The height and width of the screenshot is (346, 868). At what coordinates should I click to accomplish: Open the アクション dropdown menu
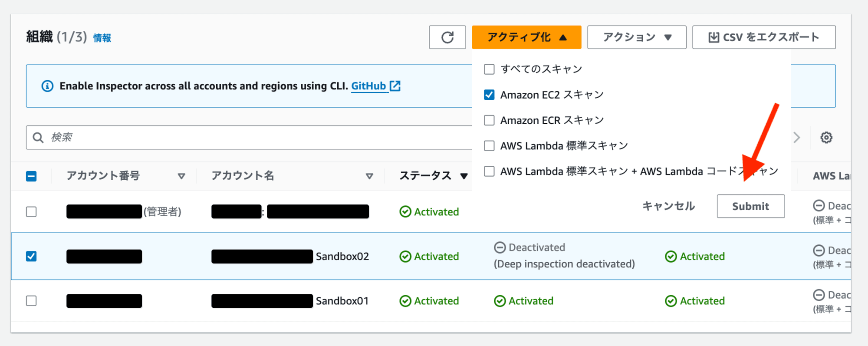[637, 37]
